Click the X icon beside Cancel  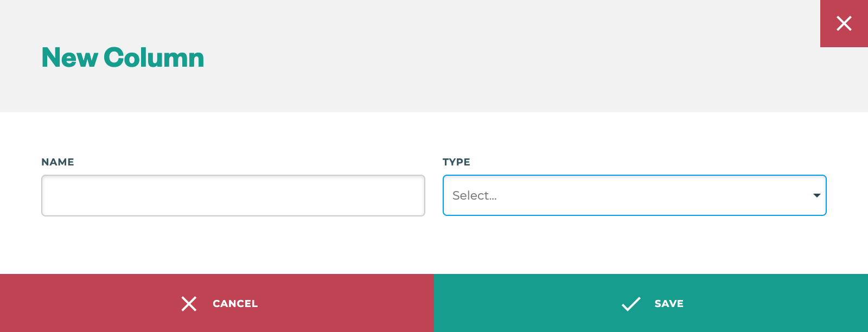click(x=189, y=304)
